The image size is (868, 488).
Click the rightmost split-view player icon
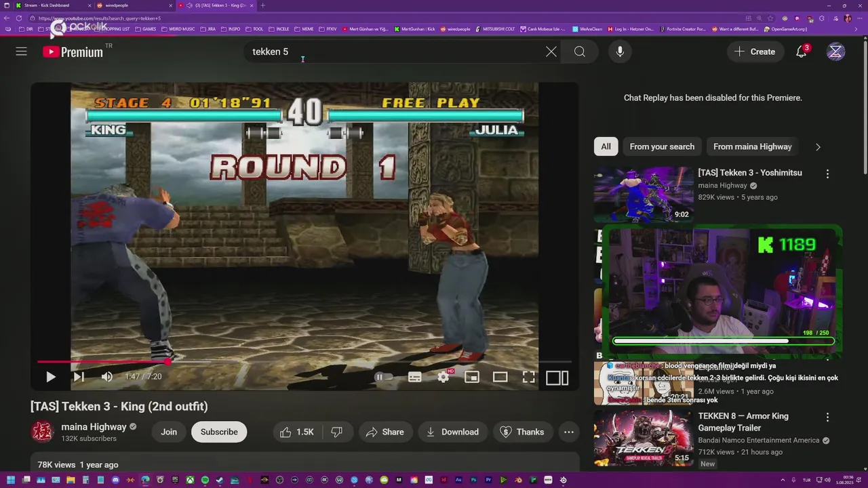click(557, 378)
